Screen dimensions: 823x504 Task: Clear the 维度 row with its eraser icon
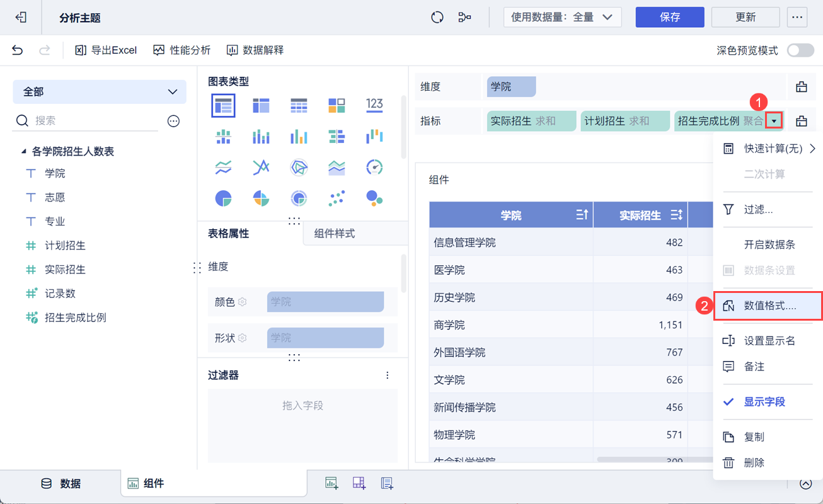point(802,87)
